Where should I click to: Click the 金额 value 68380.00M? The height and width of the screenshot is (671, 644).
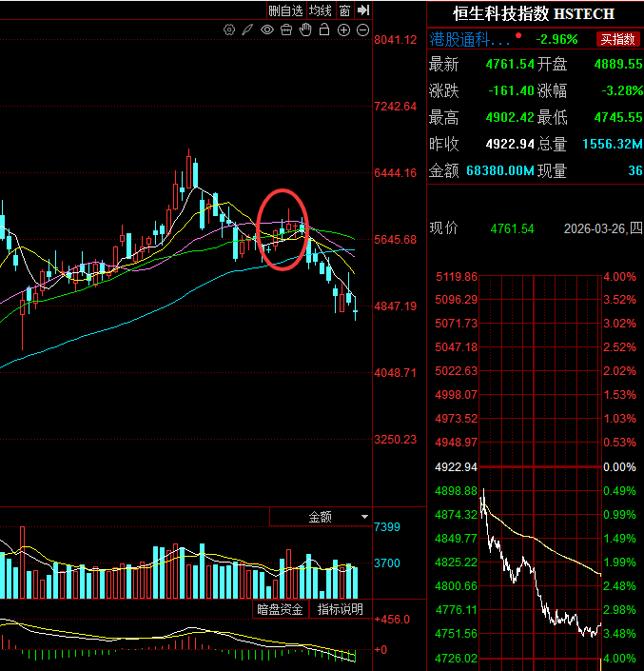tap(500, 170)
